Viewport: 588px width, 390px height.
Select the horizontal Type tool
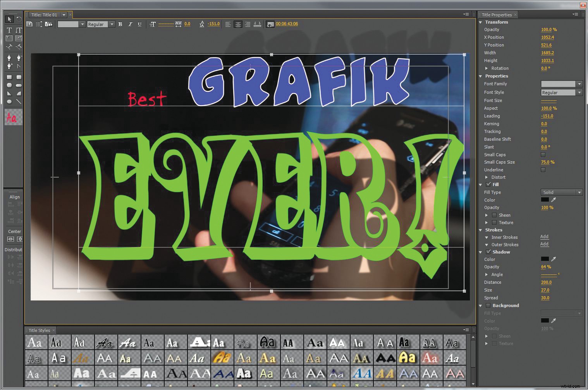(x=9, y=30)
